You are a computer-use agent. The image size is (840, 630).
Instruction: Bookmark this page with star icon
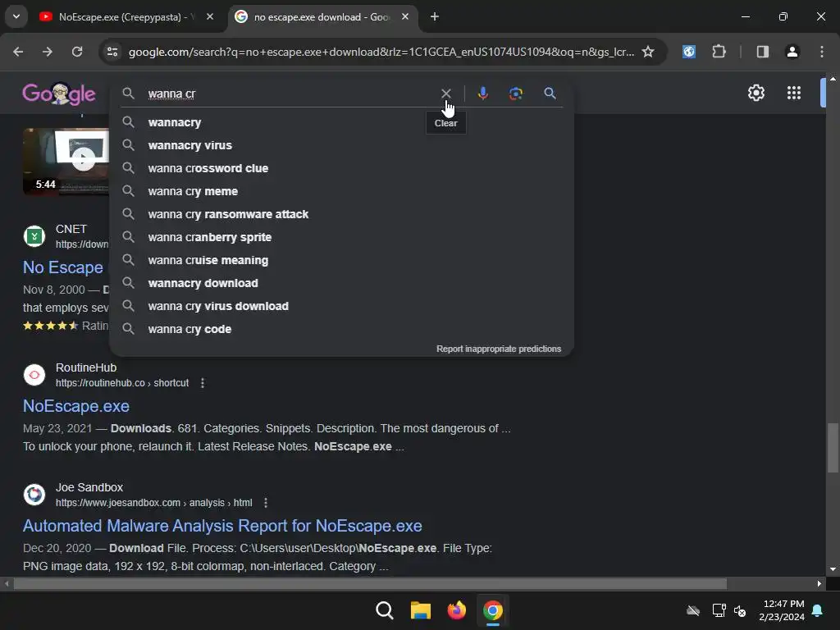(648, 52)
